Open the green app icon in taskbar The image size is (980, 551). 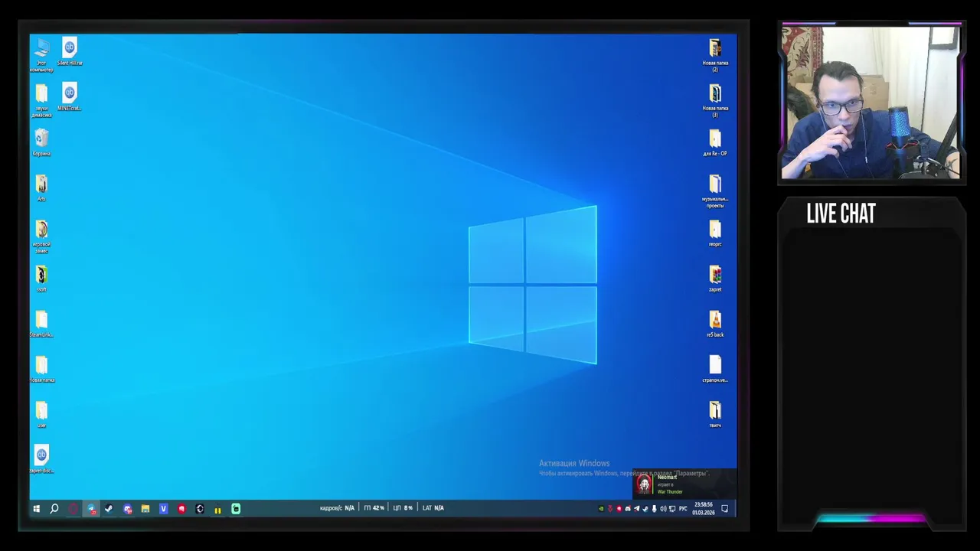[236, 509]
